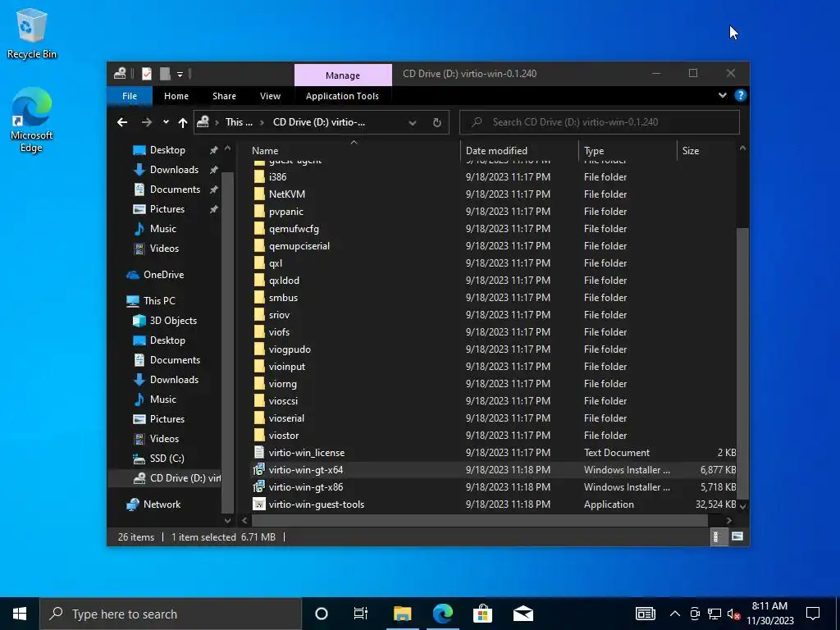
Task: Open SSD (C:) drive in sidebar
Action: 167,459
